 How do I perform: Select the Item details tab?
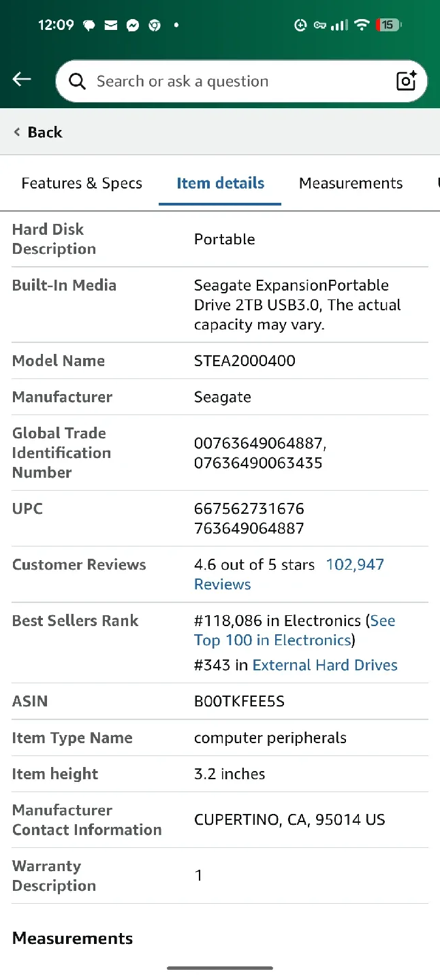click(x=219, y=182)
